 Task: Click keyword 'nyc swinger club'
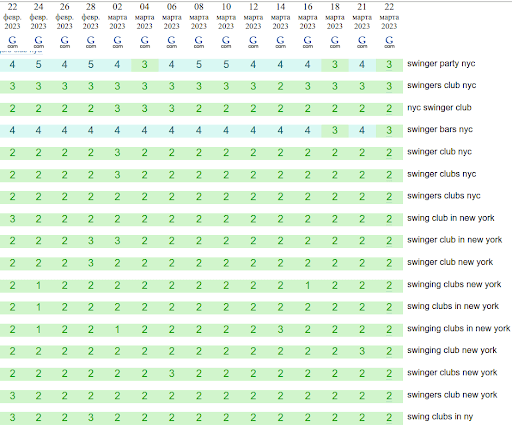(439, 108)
